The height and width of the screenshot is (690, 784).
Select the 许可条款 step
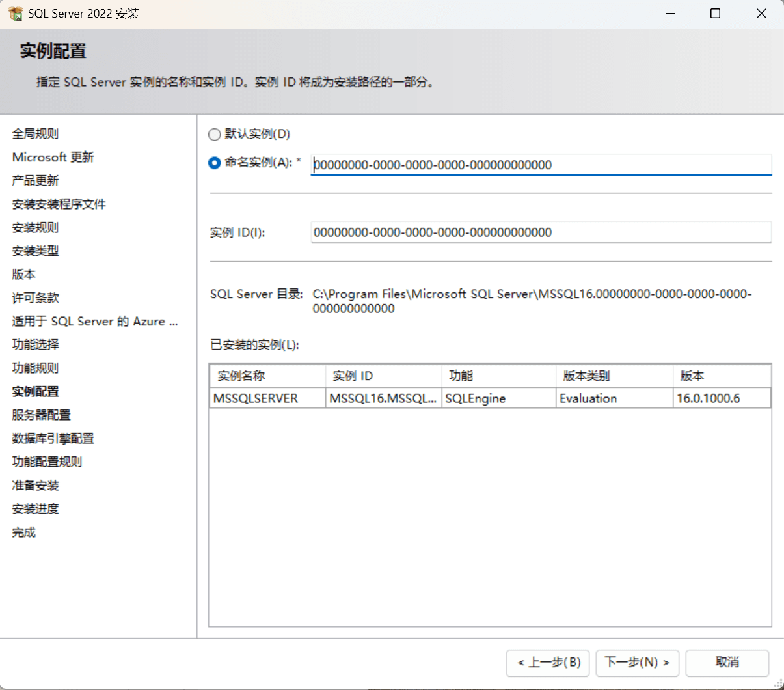click(x=35, y=297)
